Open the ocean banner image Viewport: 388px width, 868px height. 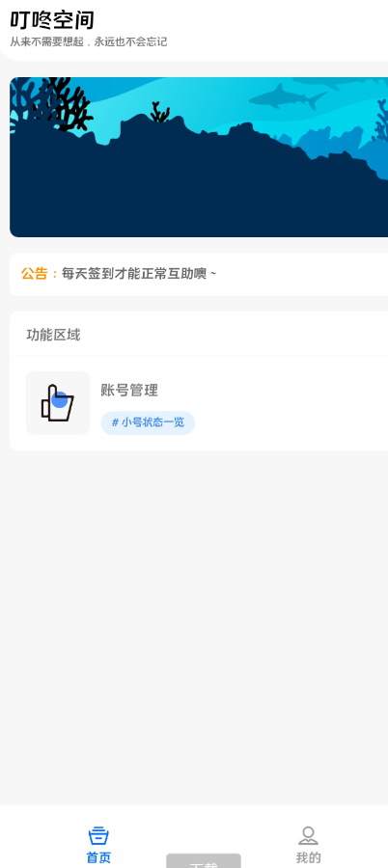pyautogui.click(x=199, y=157)
